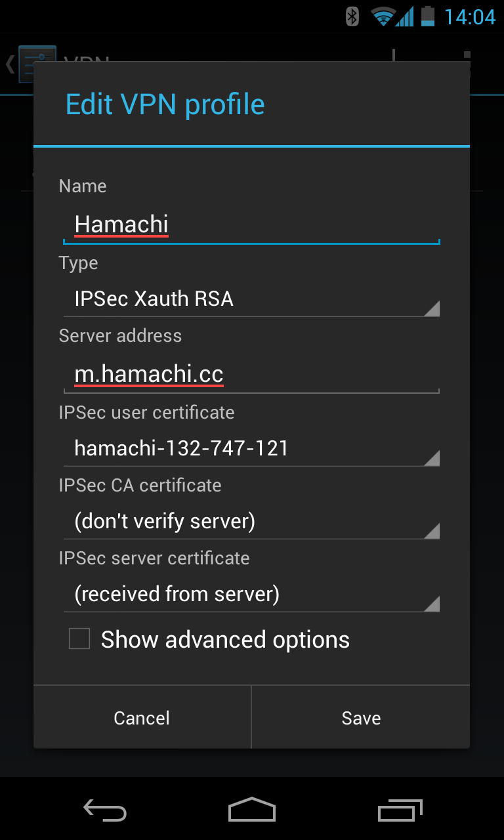Click the Server address label

[120, 335]
